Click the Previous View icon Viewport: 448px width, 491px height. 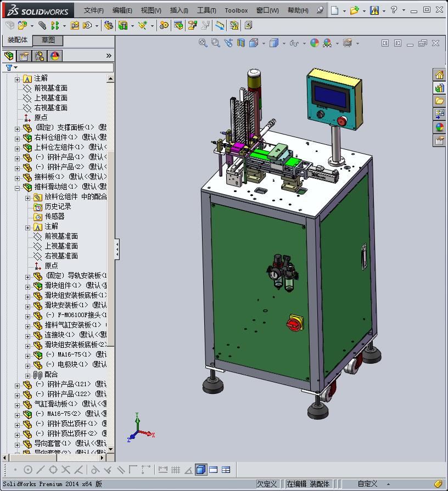[x=228, y=43]
